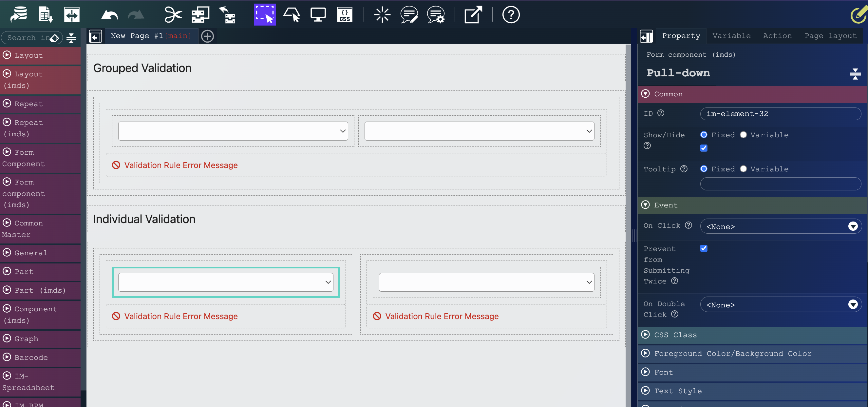The image size is (868, 407).
Task: Select the rectangle selection tool icon
Action: [x=265, y=15]
